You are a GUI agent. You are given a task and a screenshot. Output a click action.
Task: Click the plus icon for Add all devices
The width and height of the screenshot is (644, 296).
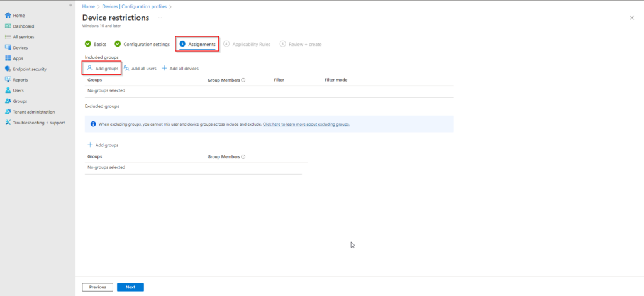click(164, 69)
